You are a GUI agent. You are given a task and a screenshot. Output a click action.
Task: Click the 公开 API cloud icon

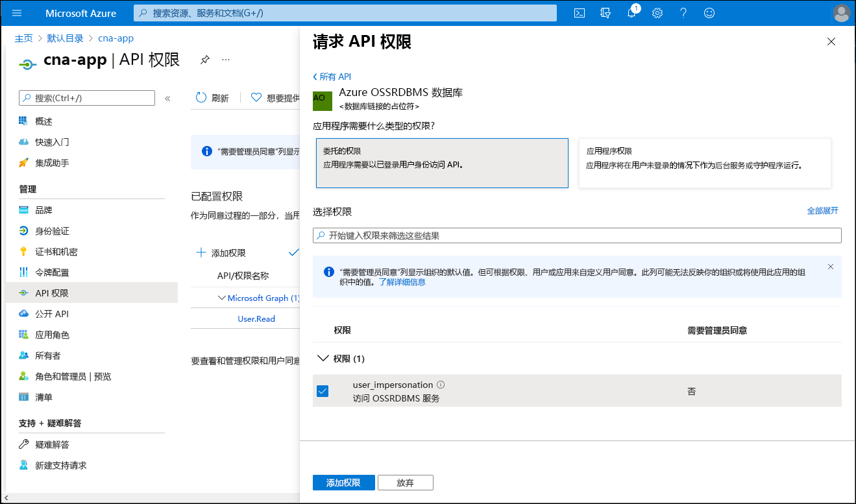23,314
